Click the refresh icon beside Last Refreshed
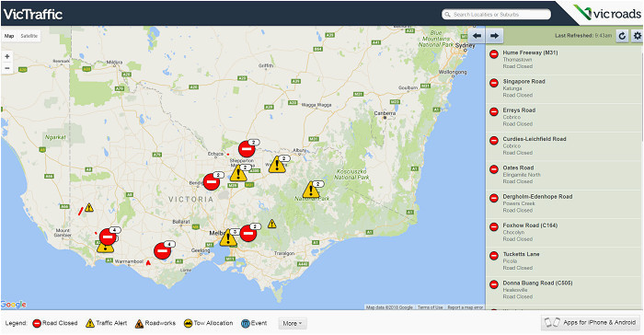This screenshot has width=644, height=335. point(622,36)
